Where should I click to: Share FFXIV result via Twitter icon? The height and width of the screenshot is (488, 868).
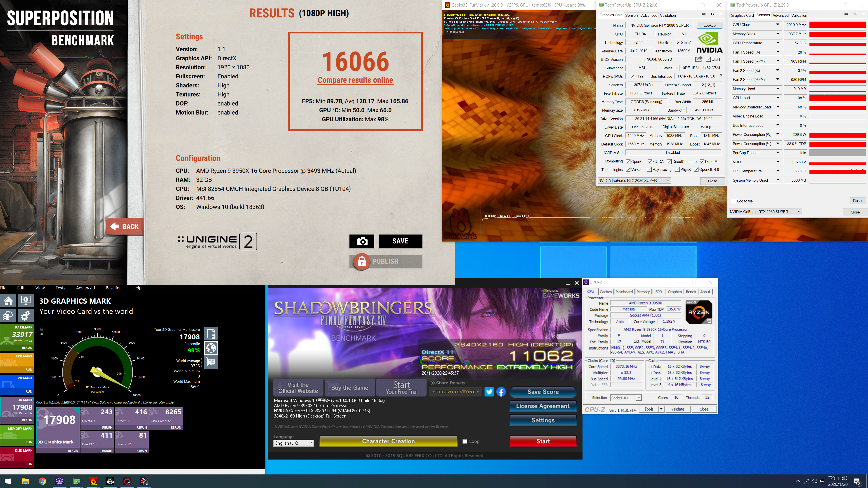pos(489,392)
